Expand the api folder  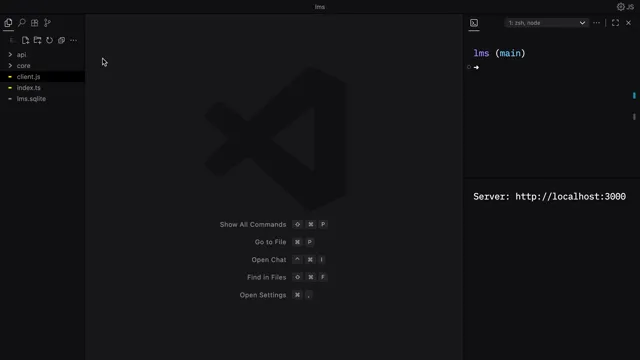[42, 54]
